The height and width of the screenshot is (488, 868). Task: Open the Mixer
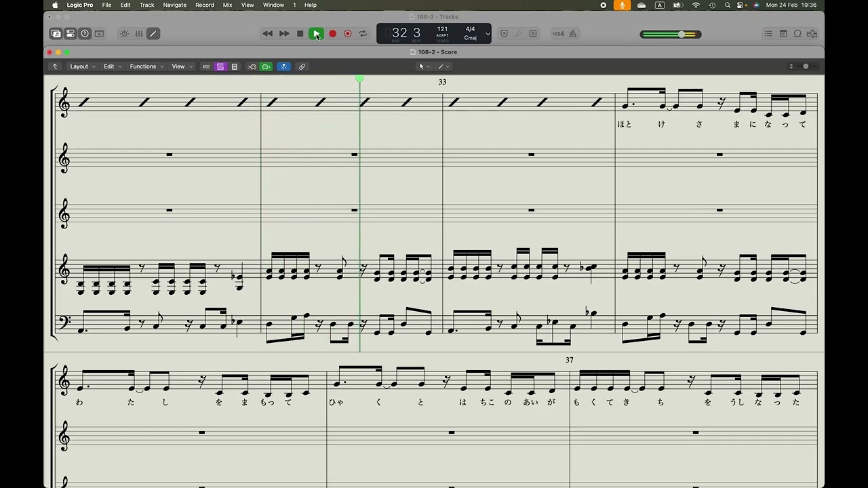click(x=139, y=33)
